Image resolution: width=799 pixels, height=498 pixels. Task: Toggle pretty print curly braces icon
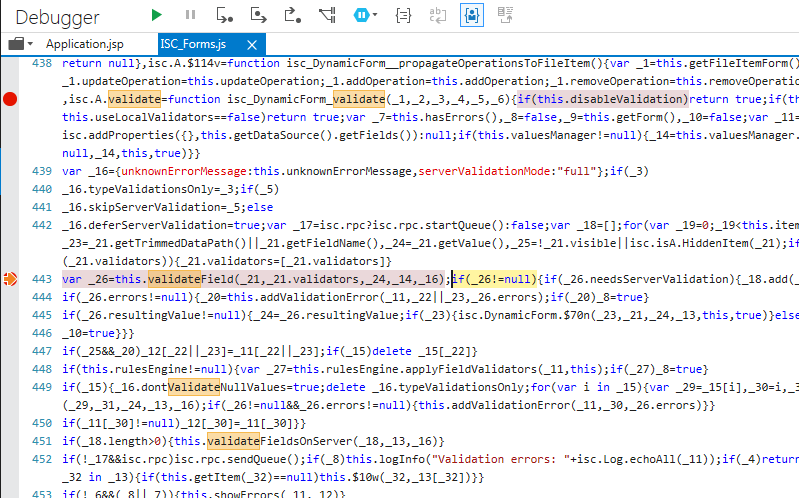point(403,15)
